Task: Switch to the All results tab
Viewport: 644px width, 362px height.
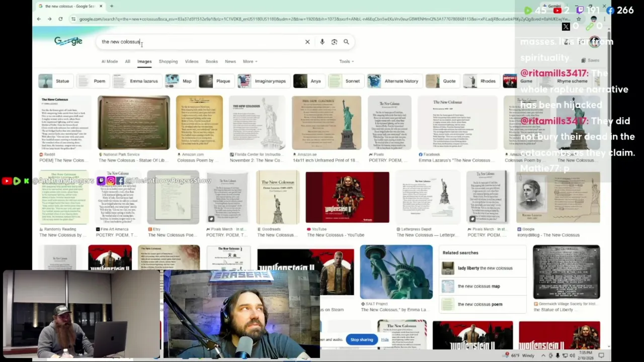Action: [127, 61]
